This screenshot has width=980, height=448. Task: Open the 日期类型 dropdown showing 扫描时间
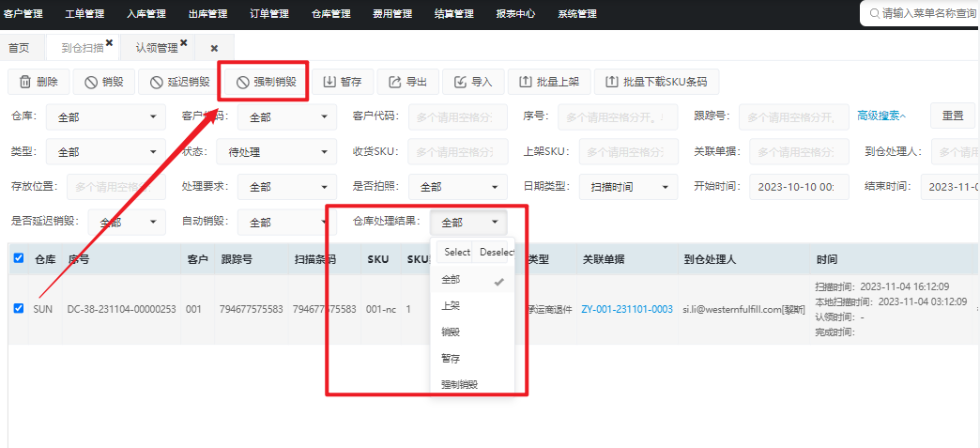[x=629, y=187]
